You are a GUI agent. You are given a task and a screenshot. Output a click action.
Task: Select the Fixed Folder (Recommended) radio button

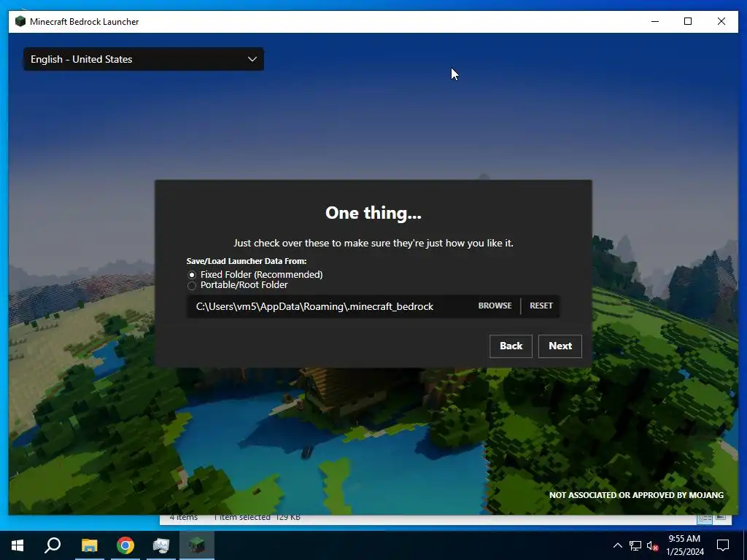192,275
